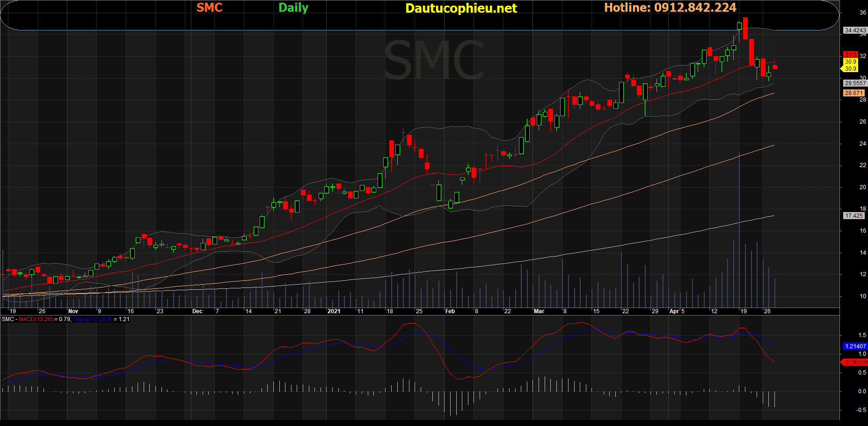Viewport: 868px width, 426px height.
Task: Select the 29.5557 price tag
Action: pos(855,83)
